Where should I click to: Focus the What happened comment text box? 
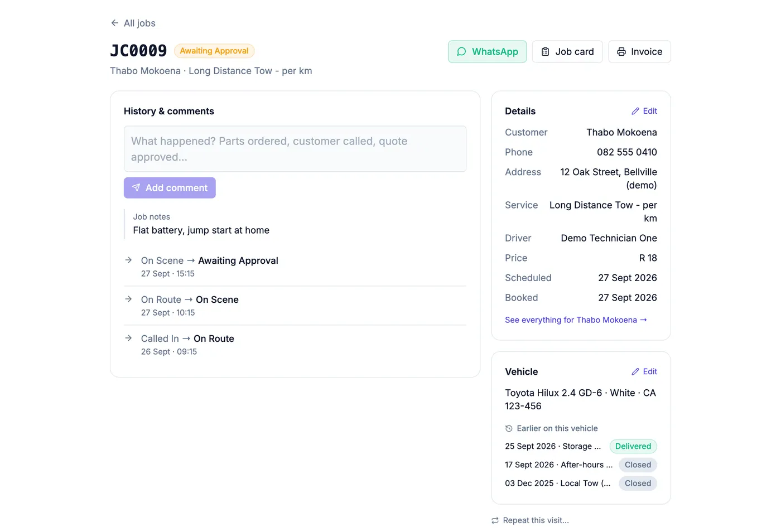coord(295,149)
